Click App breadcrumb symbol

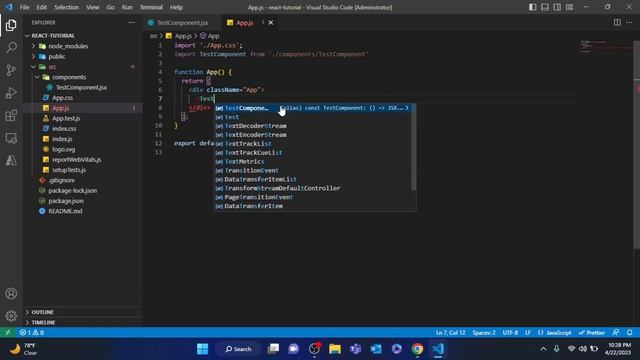[x=209, y=36]
